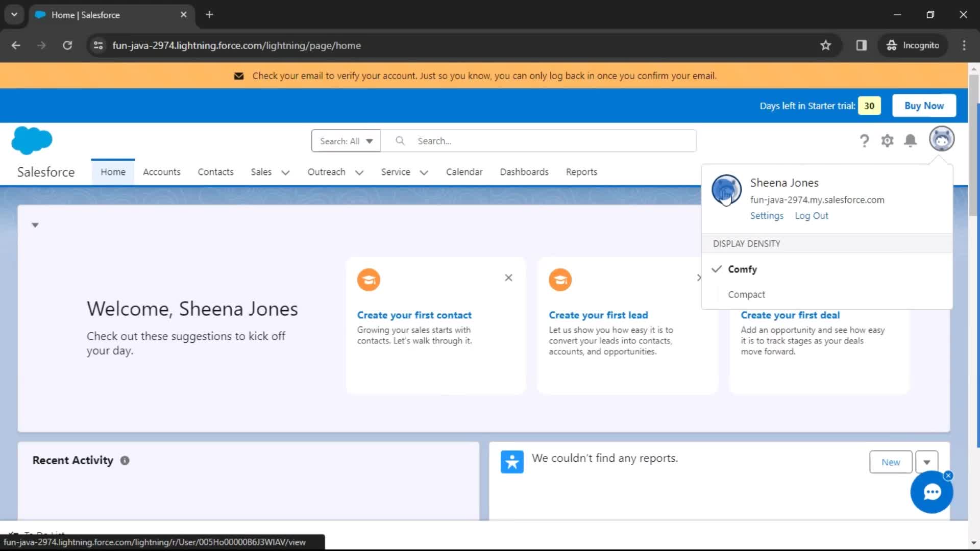The height and width of the screenshot is (551, 980).
Task: Click the search magnifier icon
Action: click(x=400, y=140)
